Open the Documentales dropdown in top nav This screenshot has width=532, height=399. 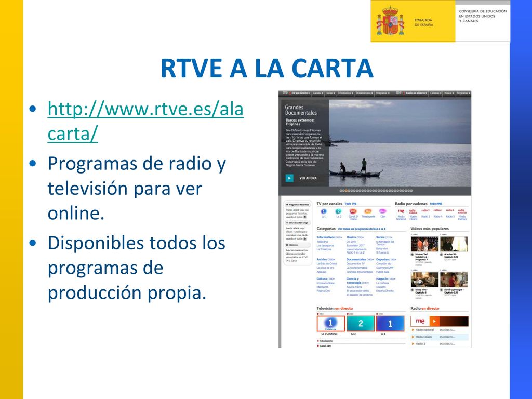(364, 93)
